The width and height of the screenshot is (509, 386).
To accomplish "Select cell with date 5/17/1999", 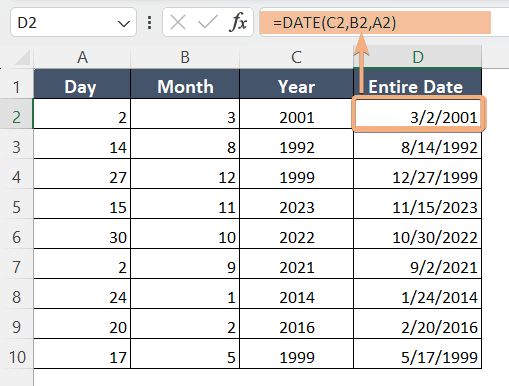I will pos(418,354).
